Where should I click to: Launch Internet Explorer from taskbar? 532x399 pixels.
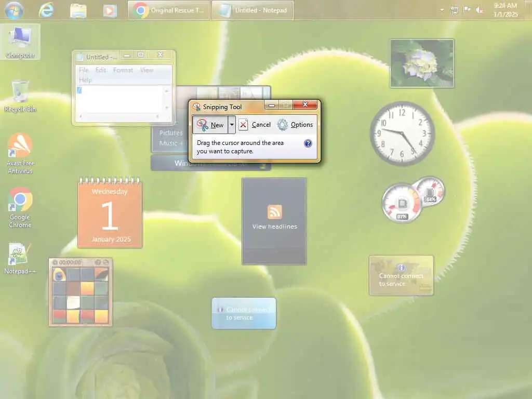(46, 10)
